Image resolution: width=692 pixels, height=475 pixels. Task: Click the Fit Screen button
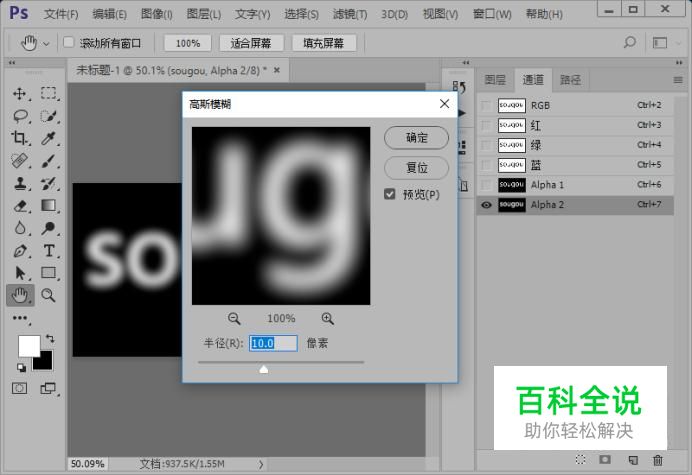(251, 43)
